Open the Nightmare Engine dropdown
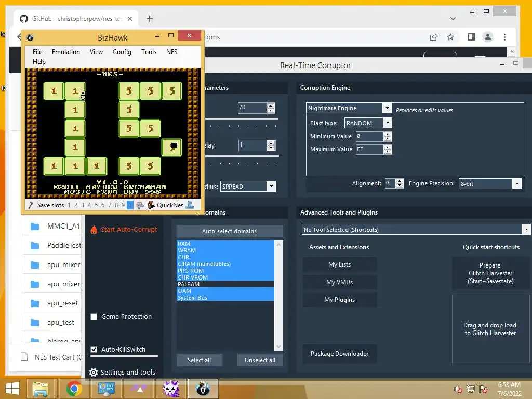This screenshot has width=532, height=399. (x=387, y=108)
